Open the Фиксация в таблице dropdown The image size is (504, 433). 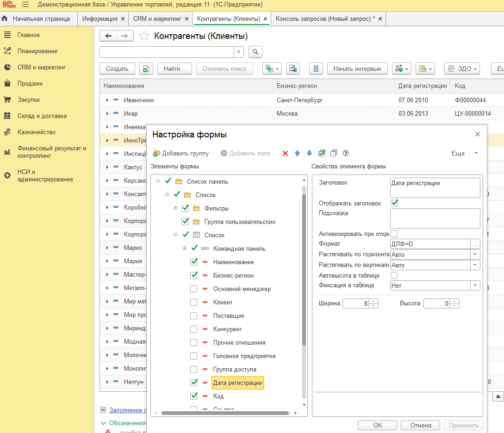coord(475,286)
